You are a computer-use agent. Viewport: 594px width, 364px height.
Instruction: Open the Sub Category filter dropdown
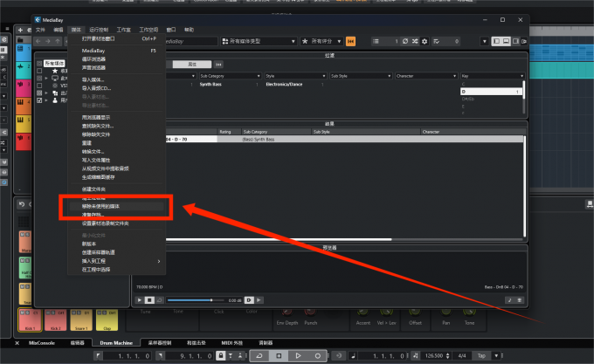(230, 76)
